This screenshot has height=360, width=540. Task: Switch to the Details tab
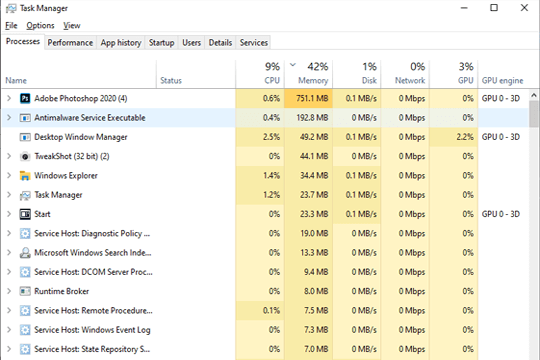pyautogui.click(x=220, y=43)
